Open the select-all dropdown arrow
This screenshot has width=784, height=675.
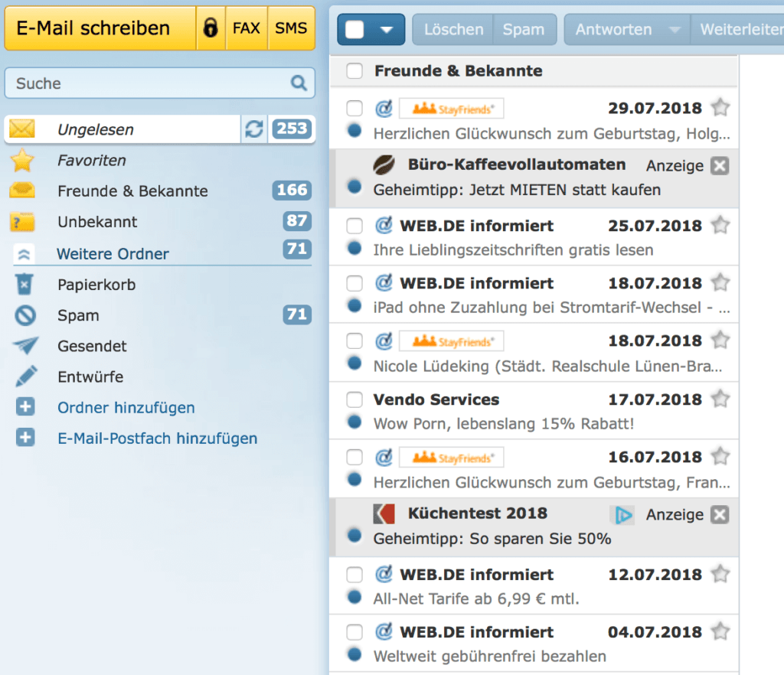tap(387, 30)
